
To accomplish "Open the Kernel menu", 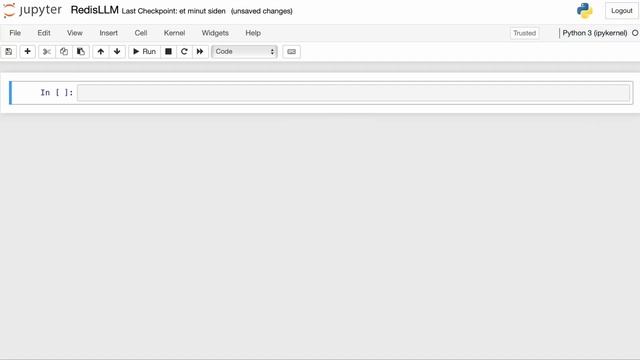I will coord(174,33).
